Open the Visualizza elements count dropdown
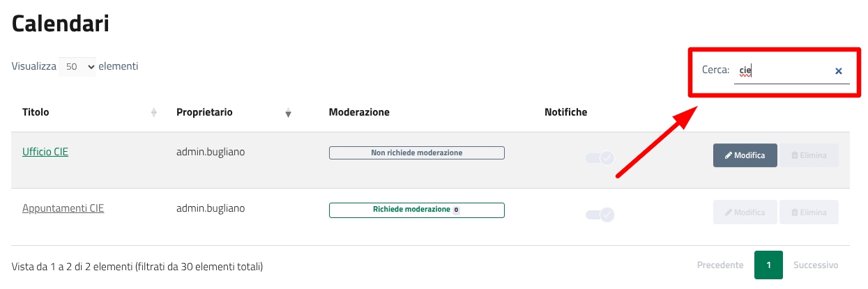Viewport: 868px width, 289px height. (77, 67)
